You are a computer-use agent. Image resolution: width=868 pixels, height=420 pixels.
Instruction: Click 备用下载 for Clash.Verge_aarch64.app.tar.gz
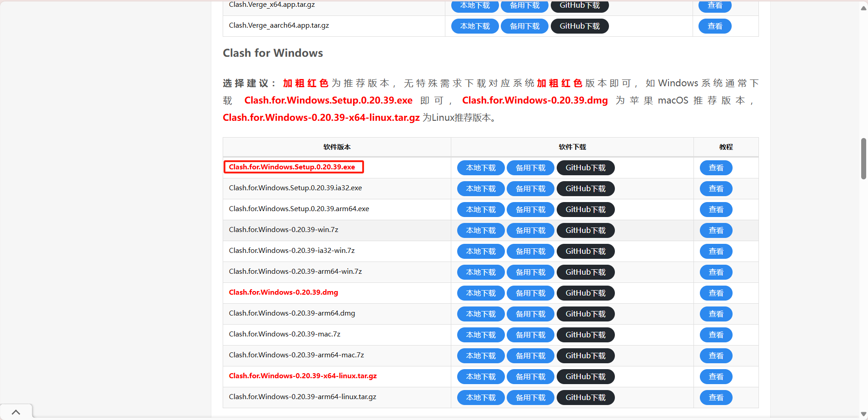tap(524, 26)
